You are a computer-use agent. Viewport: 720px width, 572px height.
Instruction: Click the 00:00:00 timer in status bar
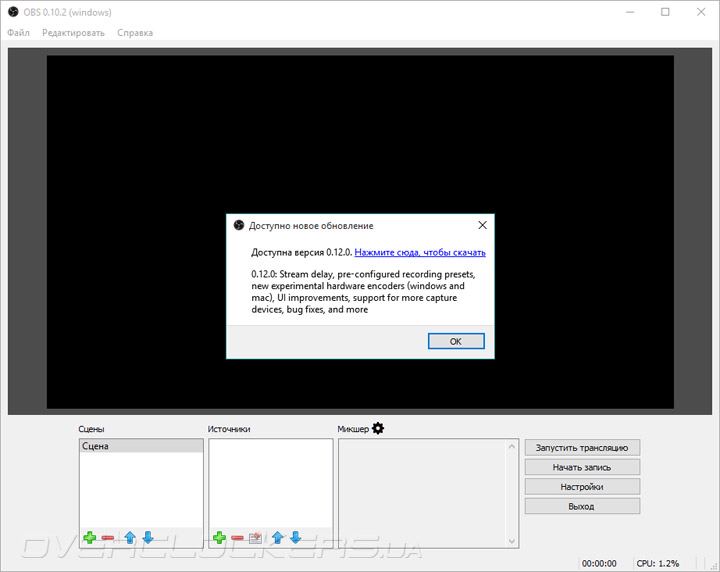click(x=599, y=563)
